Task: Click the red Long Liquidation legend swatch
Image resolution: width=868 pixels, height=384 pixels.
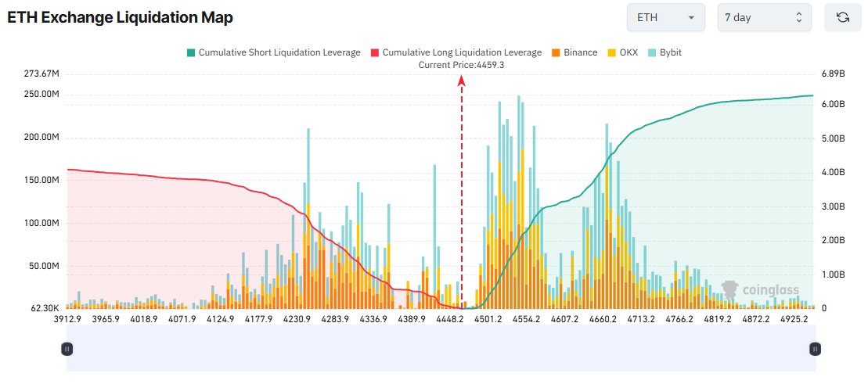Action: tap(374, 52)
